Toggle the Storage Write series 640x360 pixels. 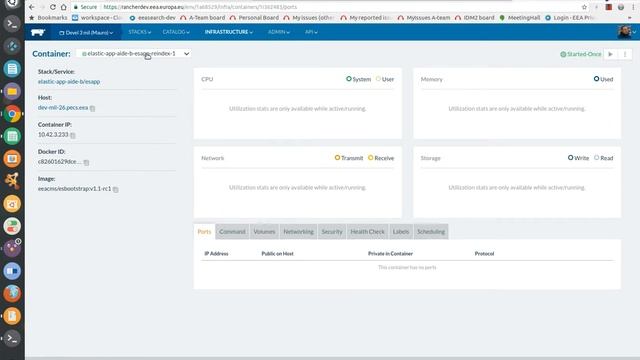pyautogui.click(x=578, y=158)
